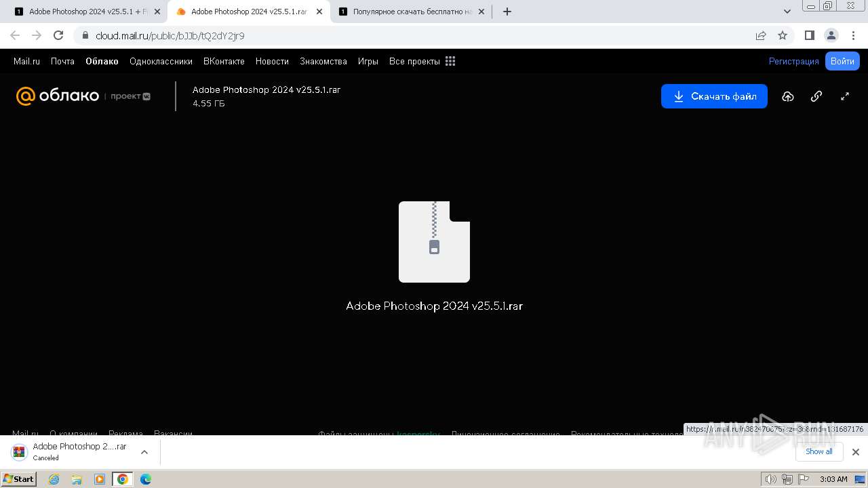Viewport: 868px width, 488px height.
Task: Expand download item options chevron
Action: (x=144, y=451)
